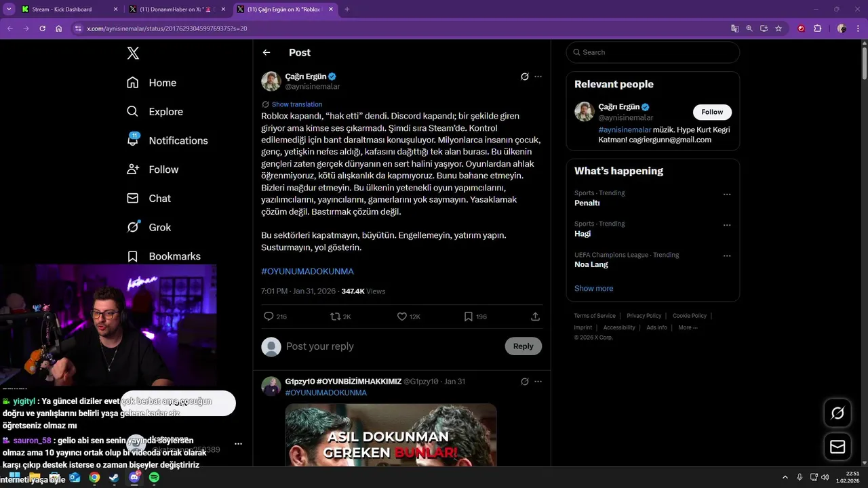The image size is (868, 488).
Task: Open Outlook from the taskbar
Action: click(x=75, y=477)
